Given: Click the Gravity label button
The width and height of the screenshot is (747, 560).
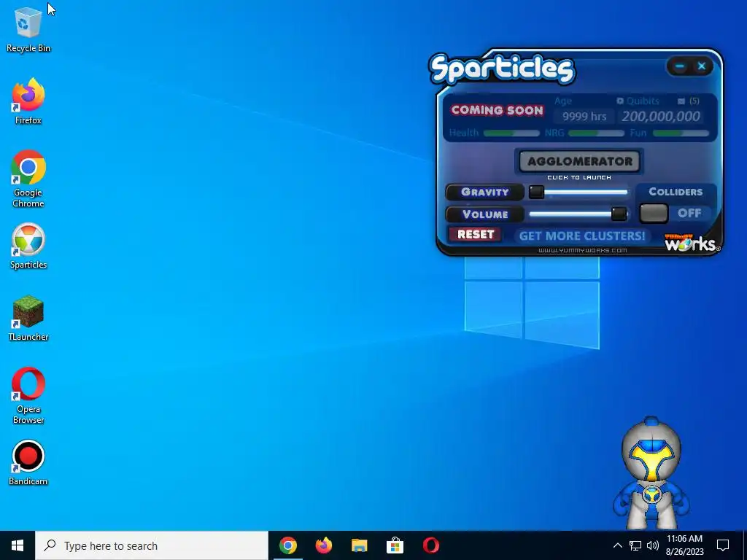Looking at the screenshot, I should click(484, 192).
